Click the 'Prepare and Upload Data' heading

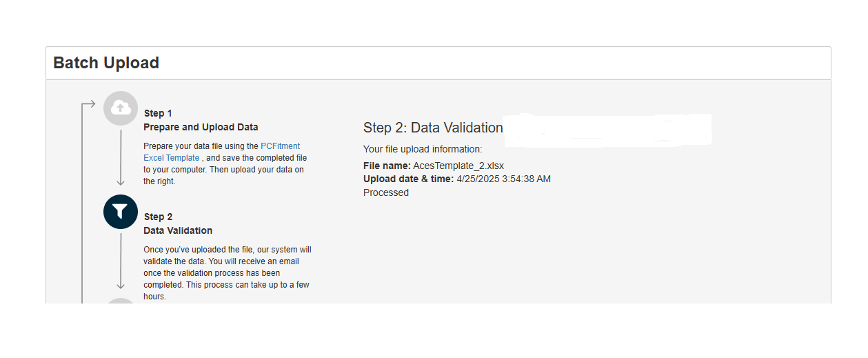tap(201, 127)
